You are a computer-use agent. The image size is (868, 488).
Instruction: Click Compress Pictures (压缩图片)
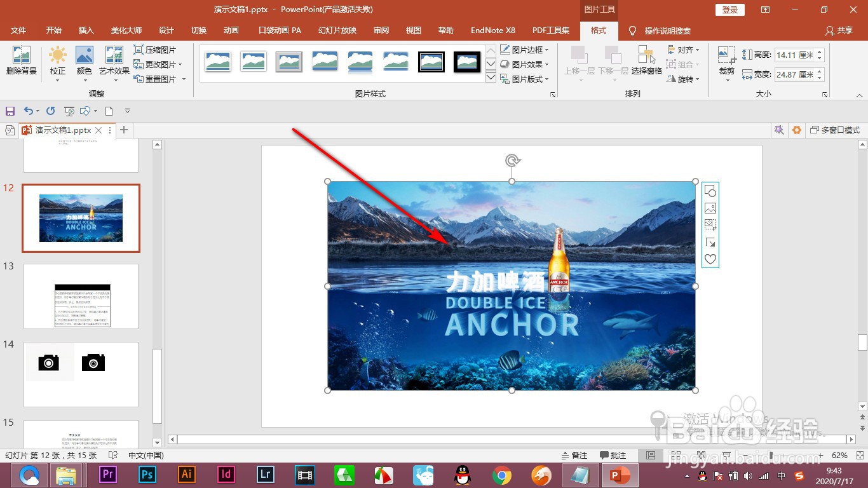point(155,50)
